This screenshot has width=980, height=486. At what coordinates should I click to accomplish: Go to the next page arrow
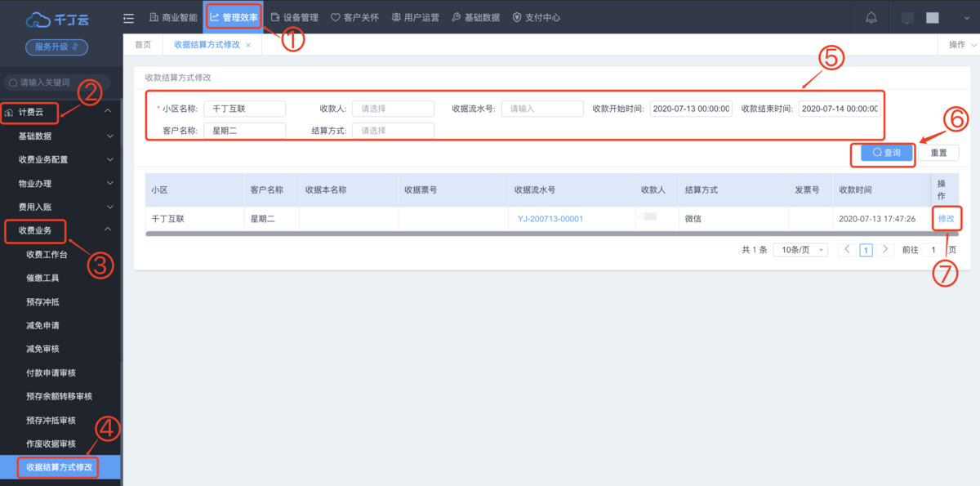[x=884, y=249]
